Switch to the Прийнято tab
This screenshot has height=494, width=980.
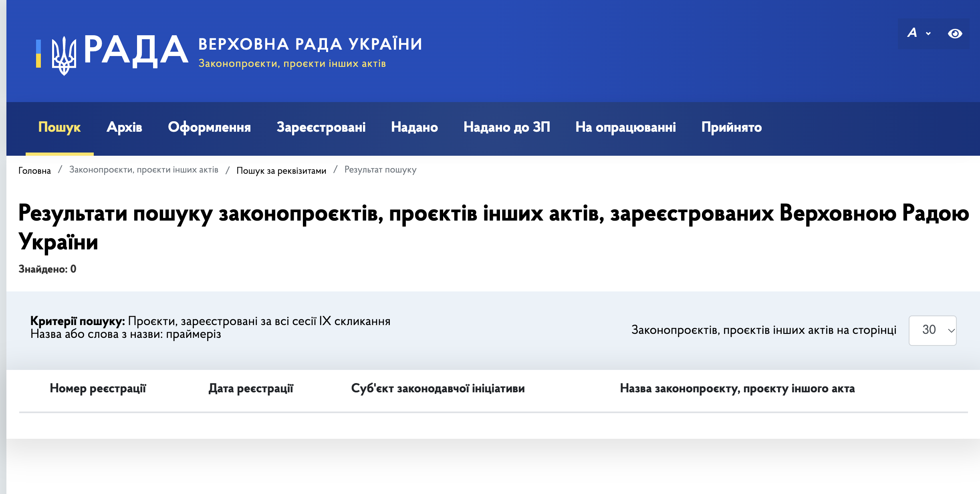[x=732, y=127]
